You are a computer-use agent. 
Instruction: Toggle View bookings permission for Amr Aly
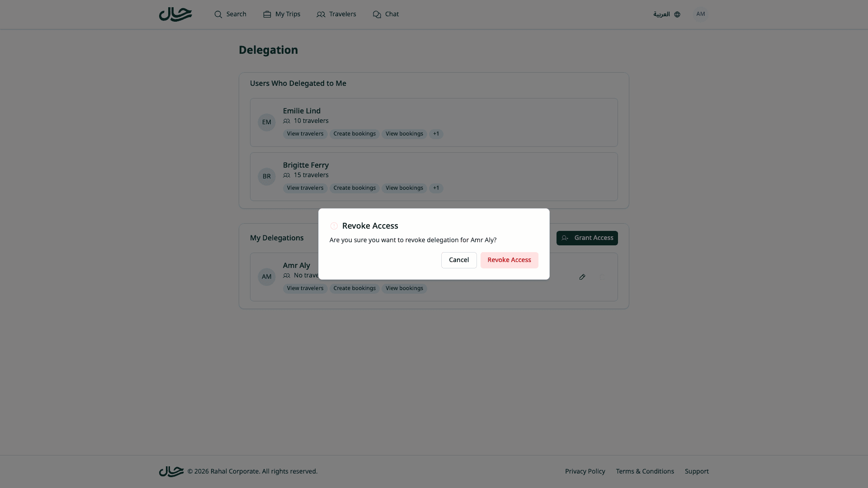pos(404,288)
